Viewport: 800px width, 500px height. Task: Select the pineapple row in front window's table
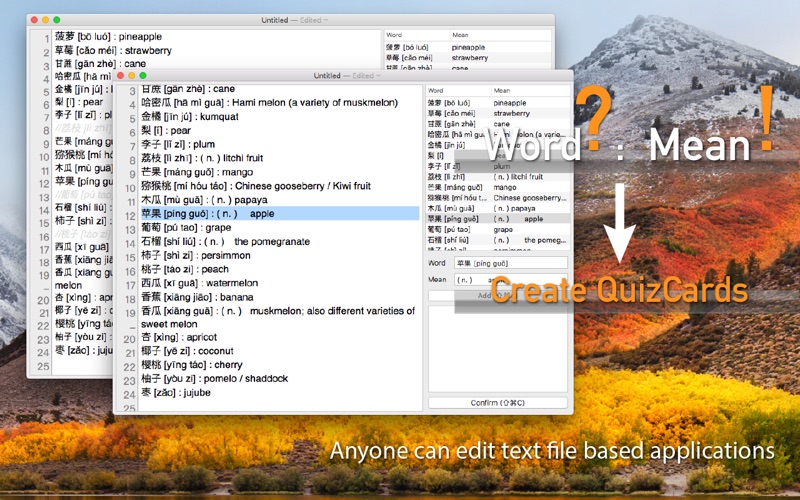(x=498, y=103)
